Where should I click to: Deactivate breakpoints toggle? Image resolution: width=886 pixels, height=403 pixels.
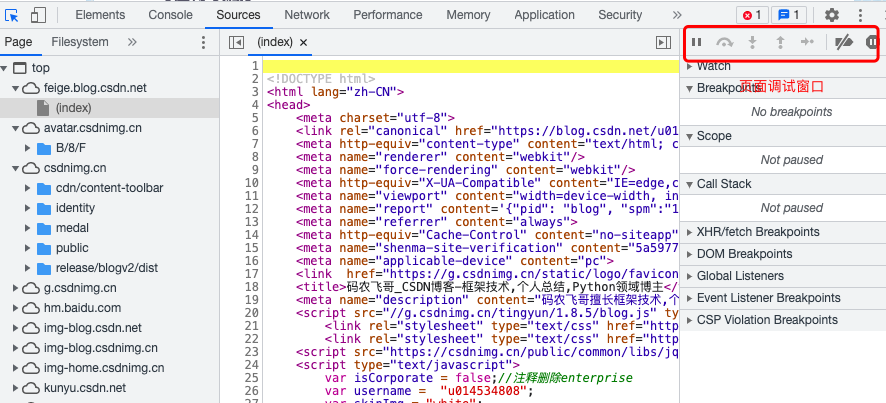tap(844, 42)
